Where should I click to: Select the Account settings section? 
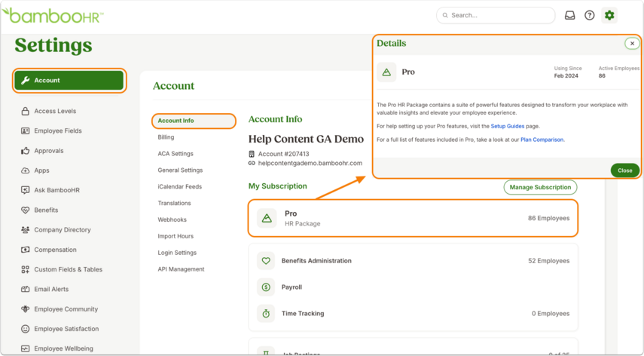pos(69,81)
